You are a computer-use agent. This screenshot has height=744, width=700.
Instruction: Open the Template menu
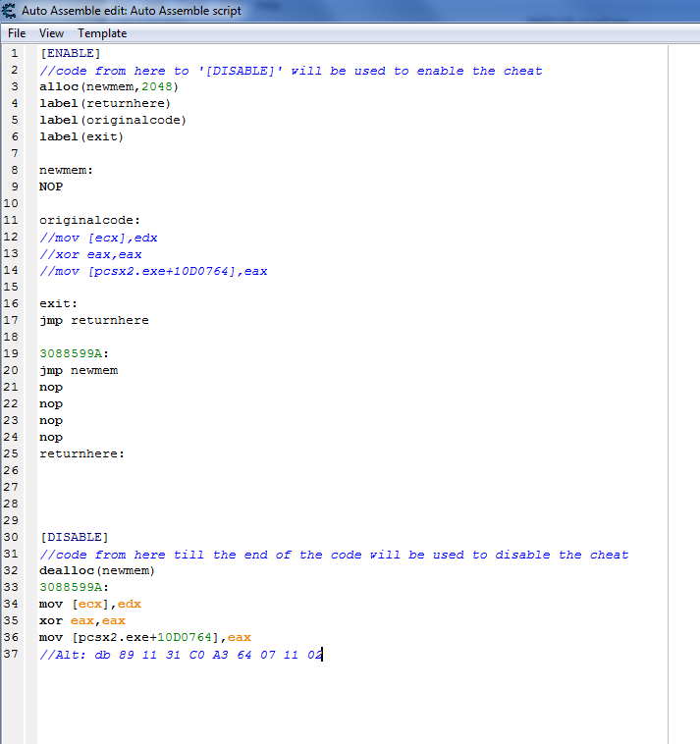click(102, 33)
